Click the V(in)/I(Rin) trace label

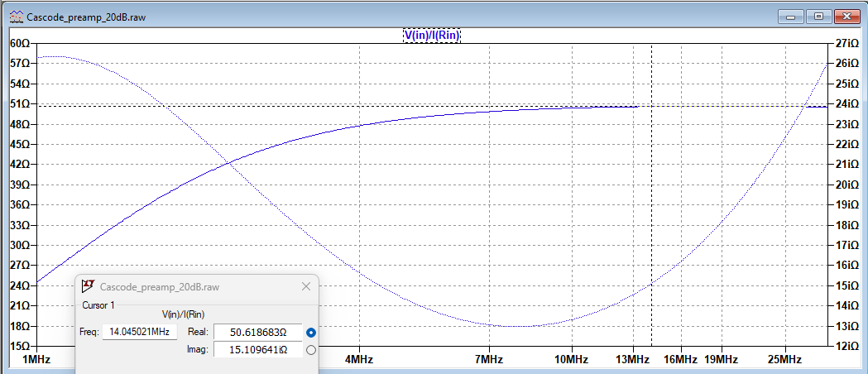click(432, 36)
